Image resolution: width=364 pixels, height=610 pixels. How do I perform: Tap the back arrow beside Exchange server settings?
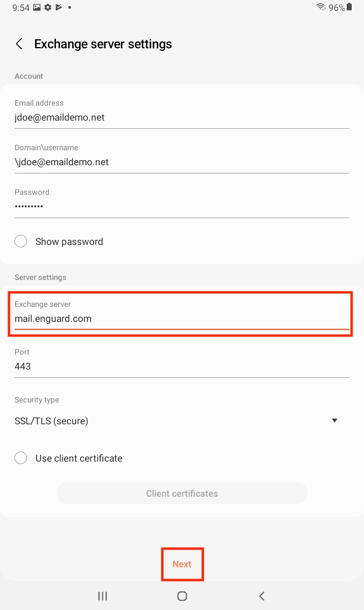click(19, 44)
